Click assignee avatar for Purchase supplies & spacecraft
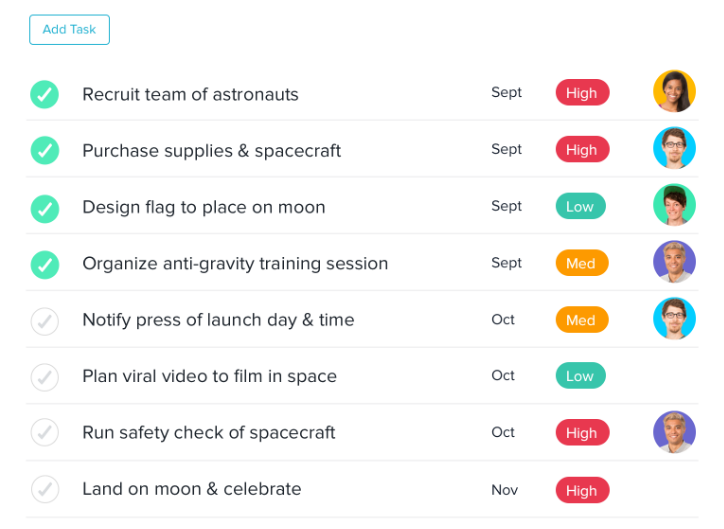The width and height of the screenshot is (724, 529). (x=674, y=148)
